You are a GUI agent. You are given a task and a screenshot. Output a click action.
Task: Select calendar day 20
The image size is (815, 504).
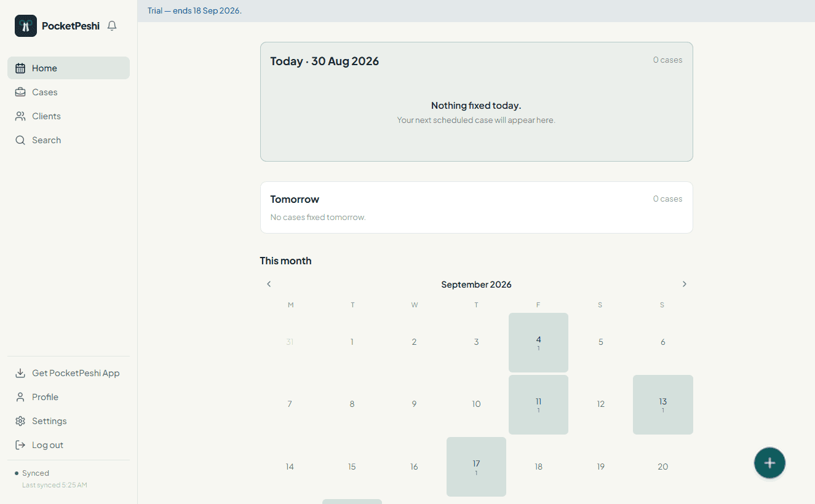pos(663,467)
